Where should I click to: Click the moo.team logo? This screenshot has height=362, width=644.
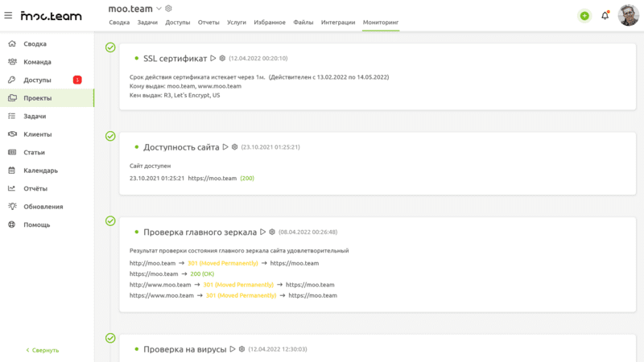52,16
